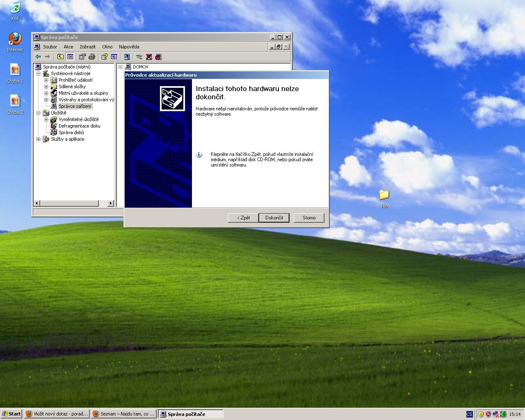
Task: Click the Back arrow in the toolbar
Action: pyautogui.click(x=38, y=57)
